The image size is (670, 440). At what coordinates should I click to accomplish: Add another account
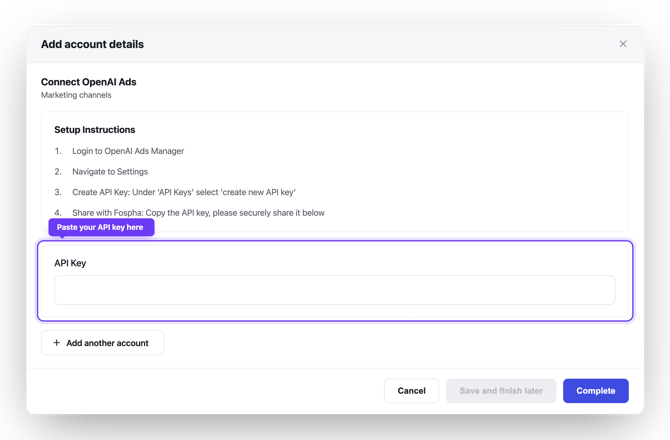103,343
